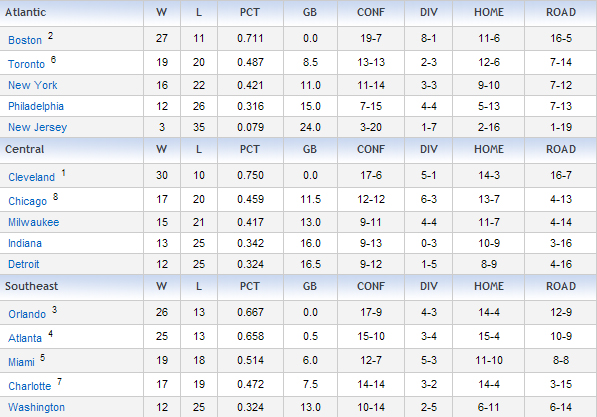Open the Toronto team link
The height and width of the screenshot is (417, 597).
tap(26, 64)
